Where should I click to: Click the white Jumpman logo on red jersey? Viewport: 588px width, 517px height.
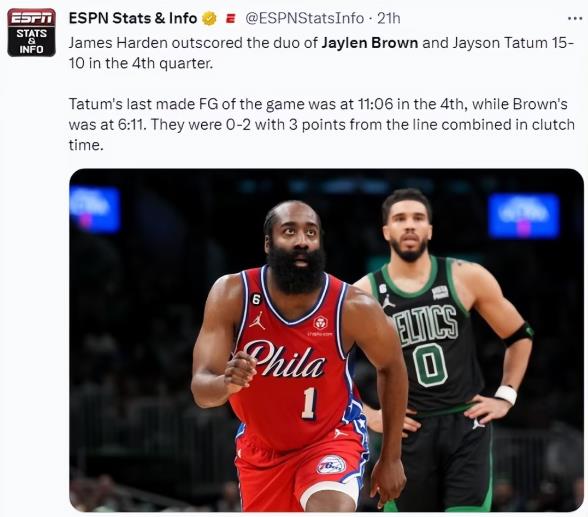[x=257, y=321]
